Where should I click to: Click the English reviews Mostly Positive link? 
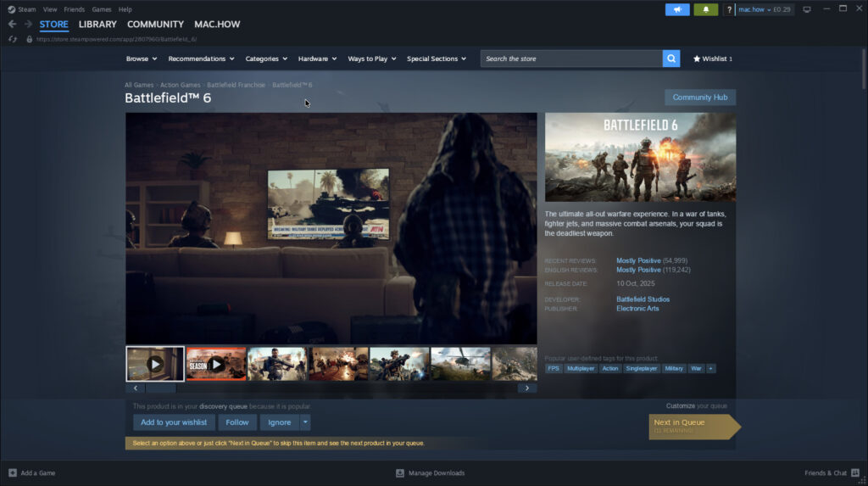[x=638, y=270]
